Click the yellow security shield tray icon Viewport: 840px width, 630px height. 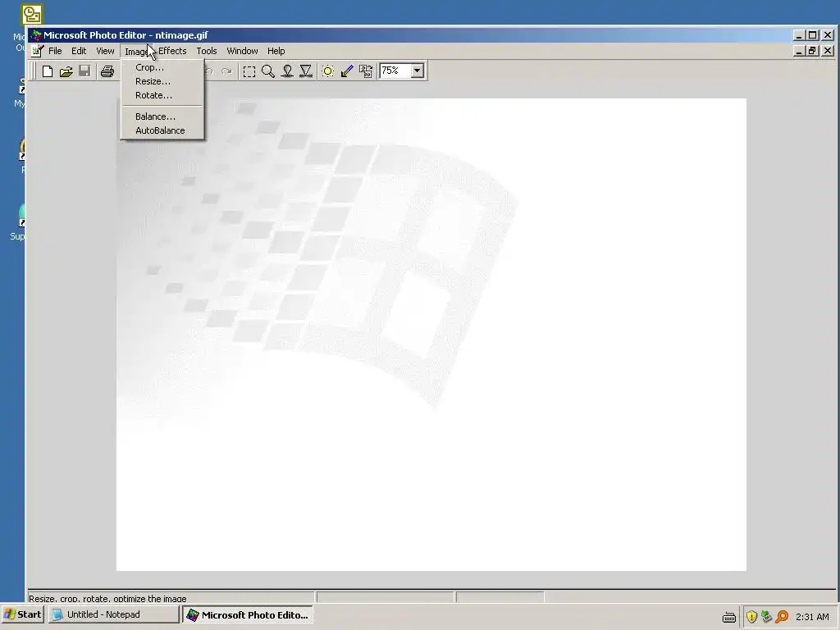[x=751, y=617]
